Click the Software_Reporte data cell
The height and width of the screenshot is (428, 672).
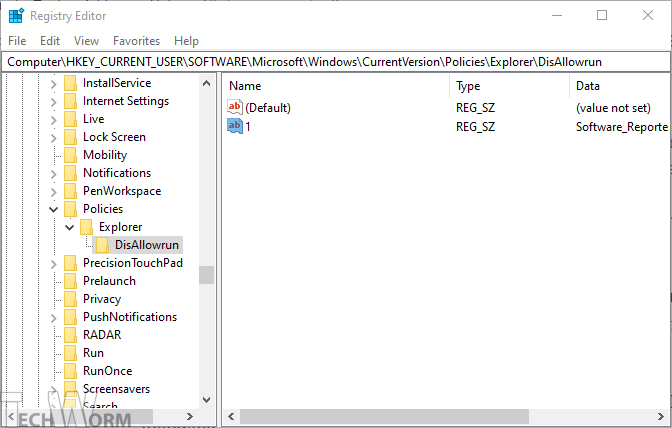621,127
